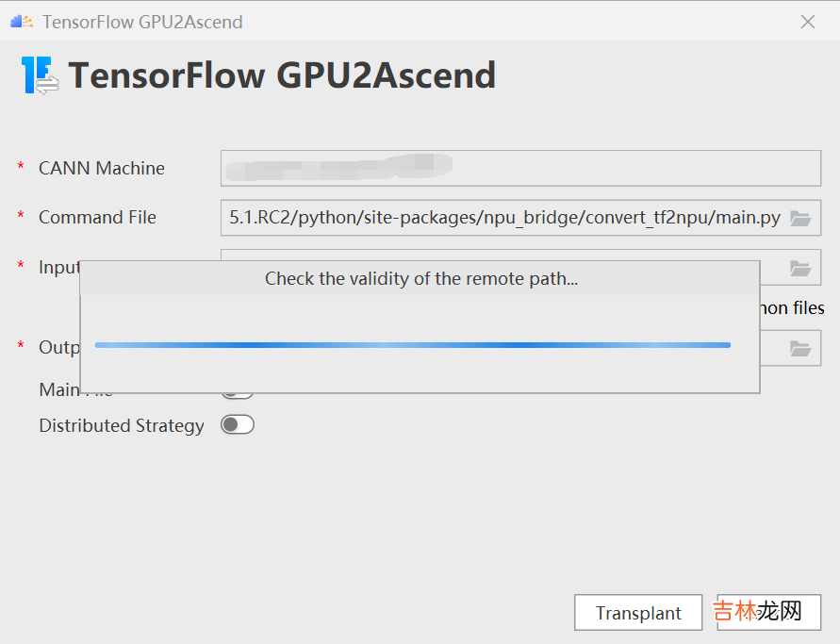This screenshot has width=840, height=644.
Task: Close the TensorFlow GPU2Ascend window
Action: tap(808, 21)
